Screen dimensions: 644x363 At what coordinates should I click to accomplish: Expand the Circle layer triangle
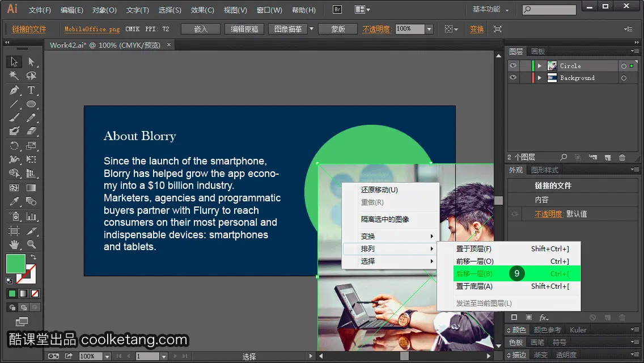[540, 66]
